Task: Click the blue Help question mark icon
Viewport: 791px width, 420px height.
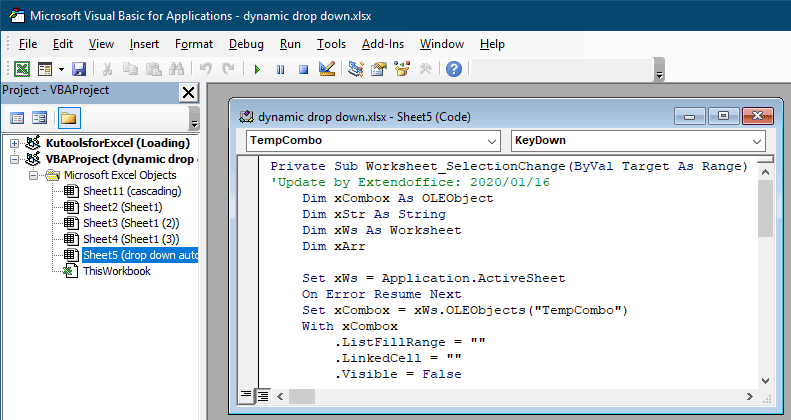Action: pyautogui.click(x=453, y=69)
